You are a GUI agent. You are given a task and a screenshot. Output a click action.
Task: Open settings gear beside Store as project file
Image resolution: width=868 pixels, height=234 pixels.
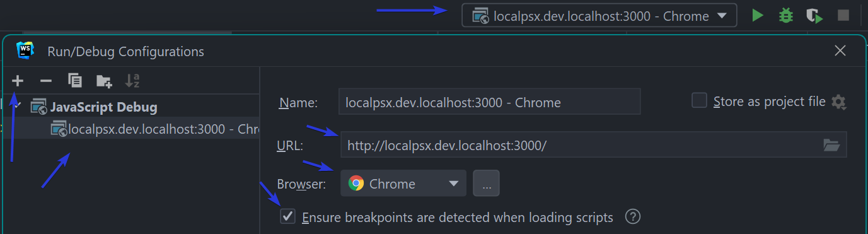pos(838,102)
